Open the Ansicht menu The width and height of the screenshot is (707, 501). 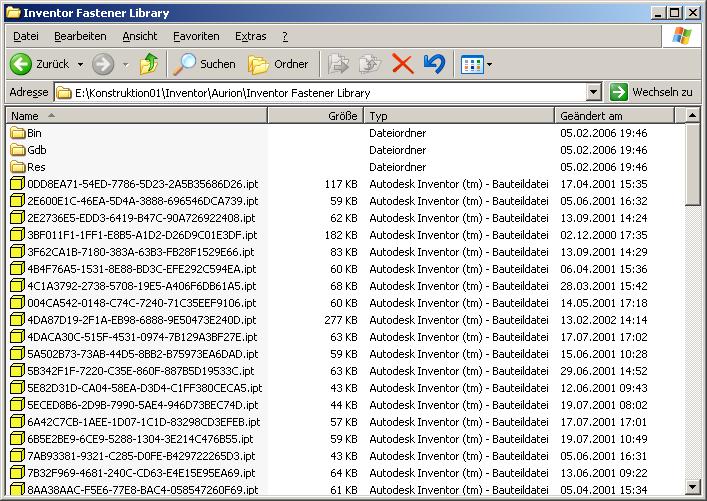click(140, 36)
